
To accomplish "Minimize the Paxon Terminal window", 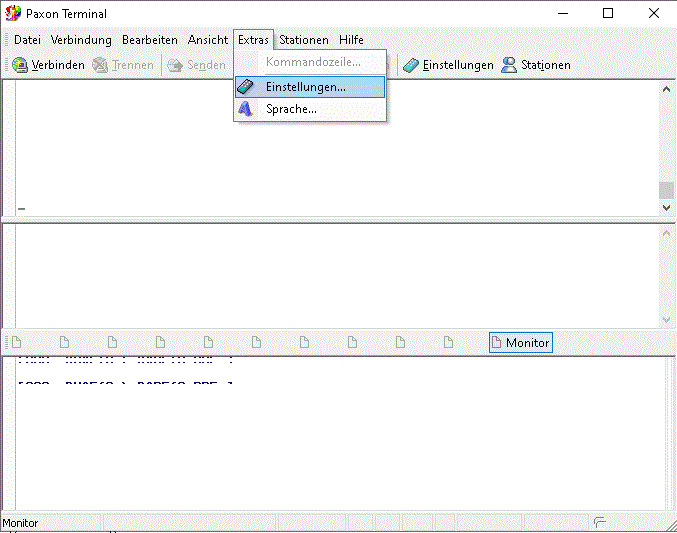I will pos(563,13).
